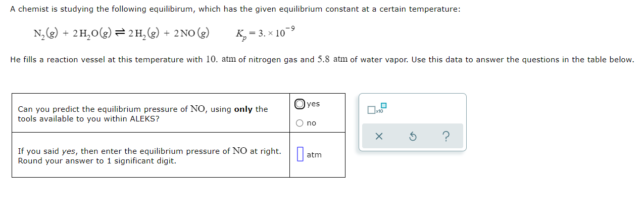Click the bold word "only" in the question
644x210 pixels.
[x=244, y=109]
